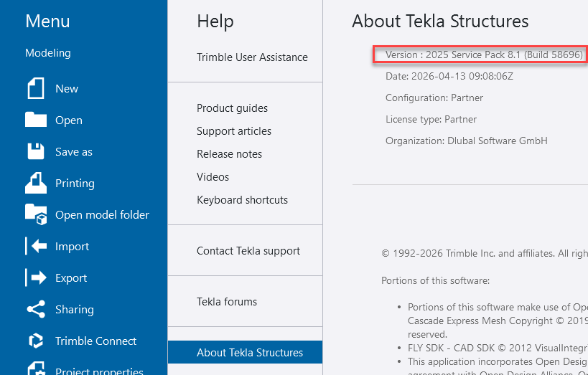Open Support articles in Help
Viewport: 588px width, 375px height.
tap(234, 130)
